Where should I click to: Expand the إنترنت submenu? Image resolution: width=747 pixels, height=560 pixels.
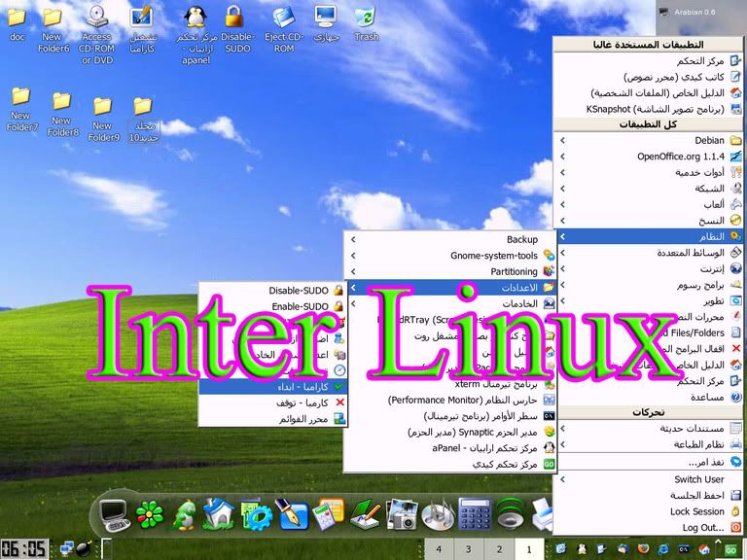(650, 268)
